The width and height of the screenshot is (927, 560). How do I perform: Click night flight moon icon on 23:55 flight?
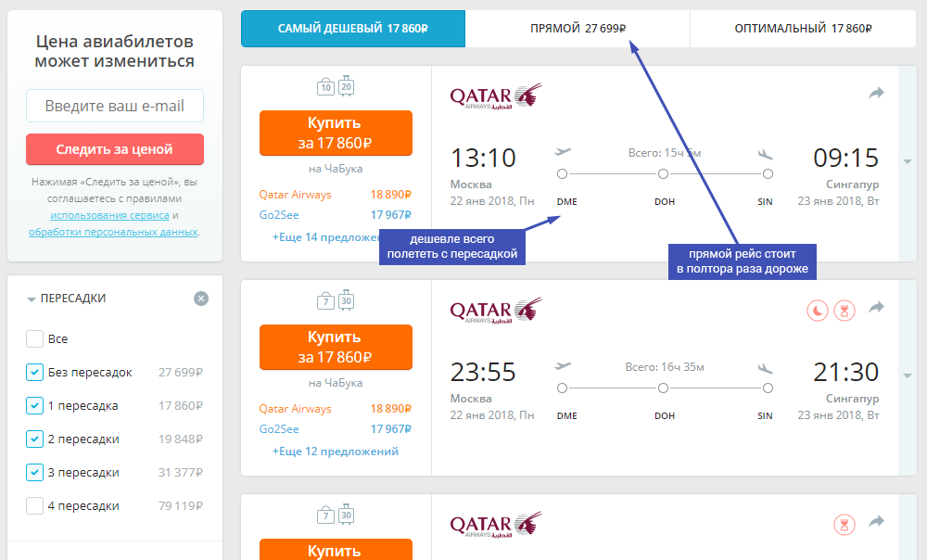[817, 310]
